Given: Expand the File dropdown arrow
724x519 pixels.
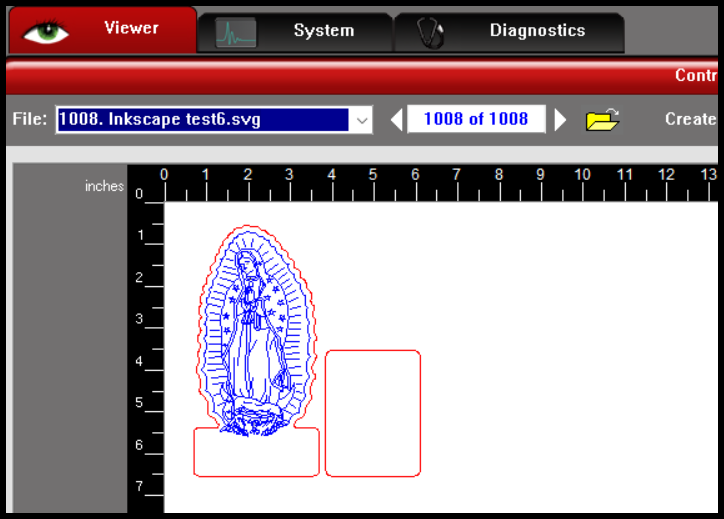Looking at the screenshot, I should 361,120.
